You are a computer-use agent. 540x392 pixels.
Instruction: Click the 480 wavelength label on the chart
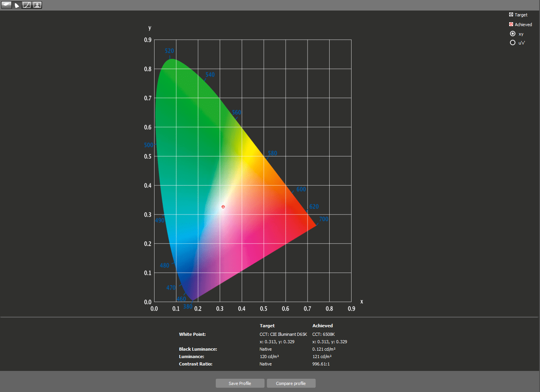pos(165,266)
